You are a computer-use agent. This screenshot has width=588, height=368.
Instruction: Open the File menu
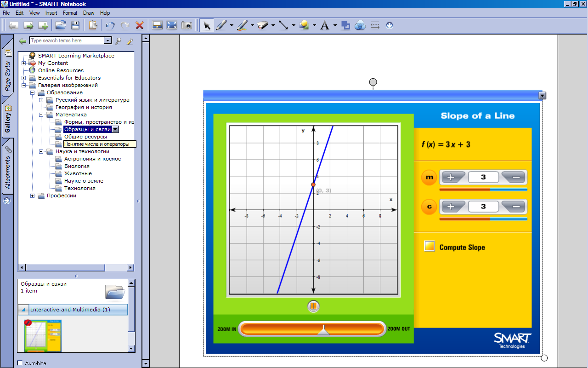pyautogui.click(x=6, y=13)
